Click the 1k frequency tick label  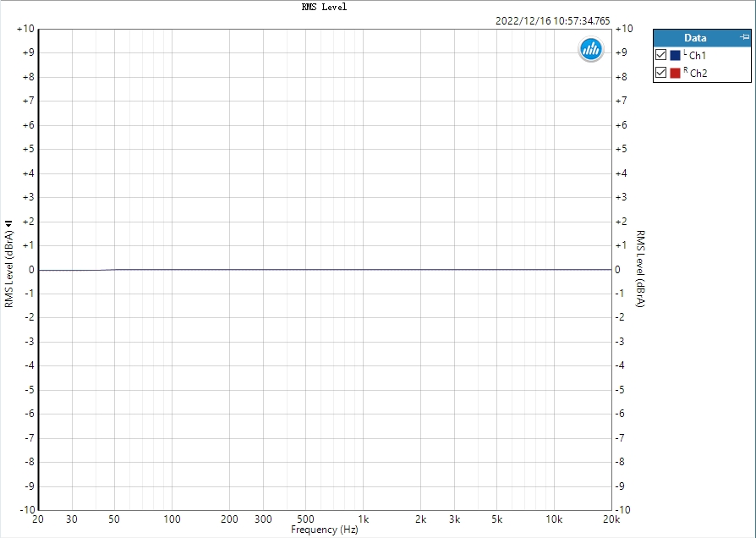(x=364, y=519)
